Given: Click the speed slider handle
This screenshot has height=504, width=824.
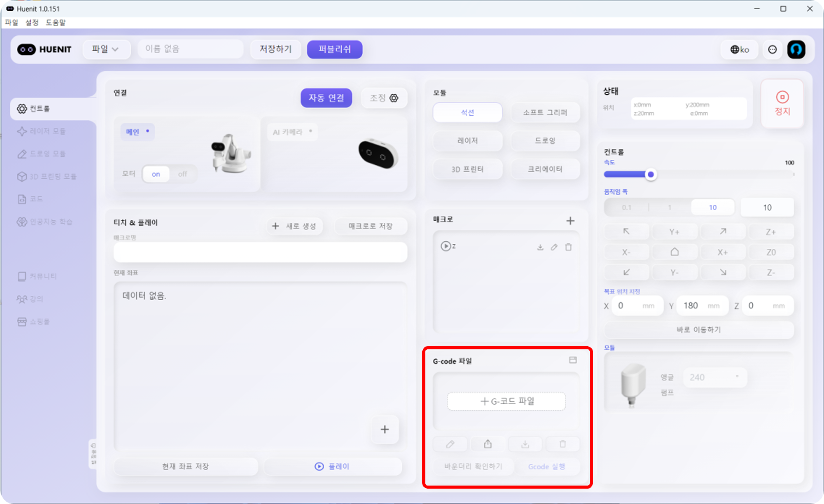Looking at the screenshot, I should (x=651, y=175).
